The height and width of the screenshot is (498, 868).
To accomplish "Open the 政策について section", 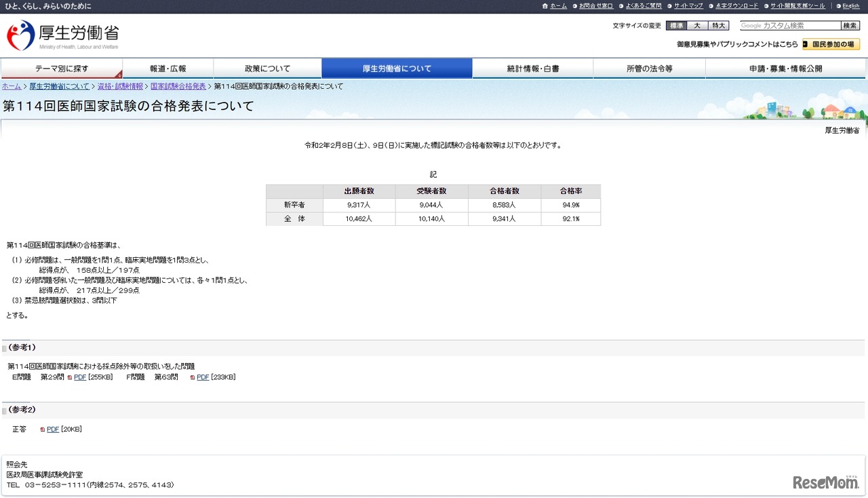I will (267, 68).
